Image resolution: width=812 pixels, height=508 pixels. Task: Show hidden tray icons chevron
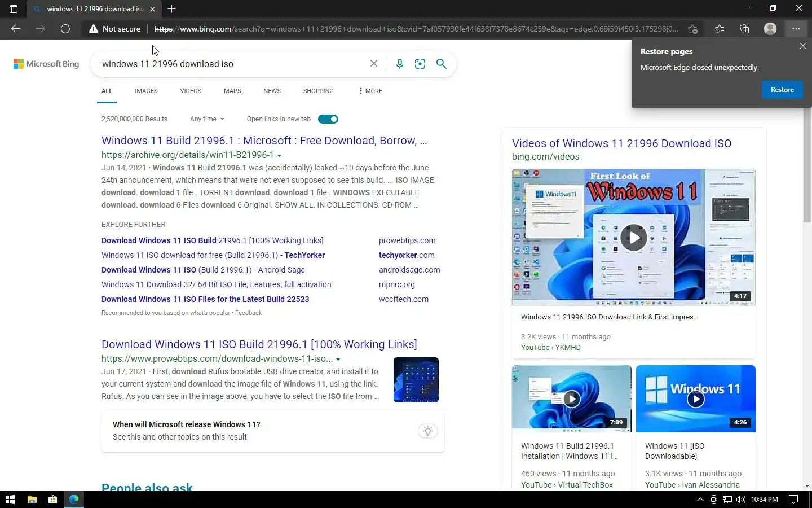(700, 500)
